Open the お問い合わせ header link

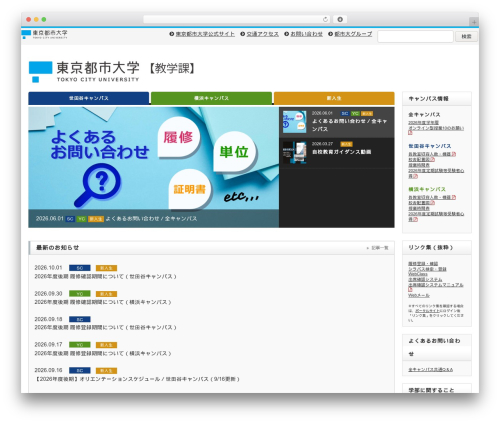click(306, 34)
